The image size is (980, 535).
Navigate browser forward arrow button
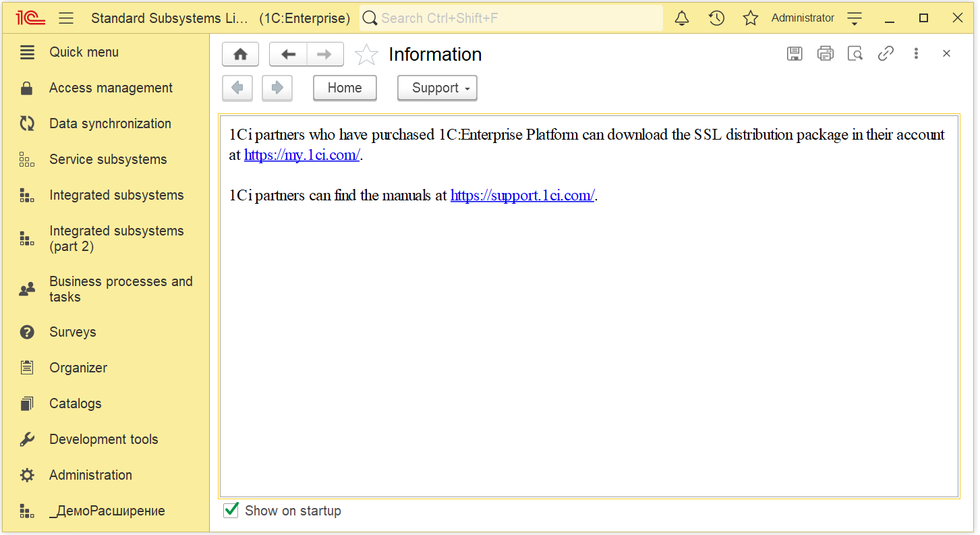click(277, 88)
